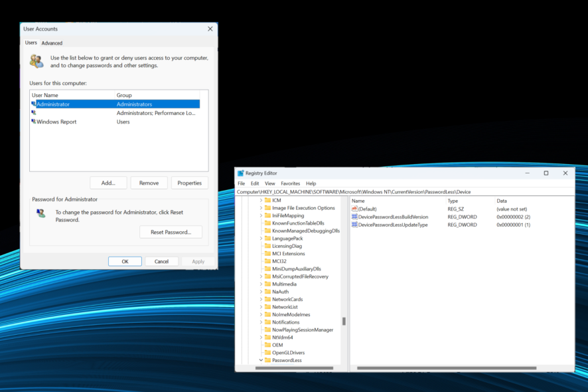Select the Administrator user row
Viewport: 588px width, 392px height.
click(115, 104)
